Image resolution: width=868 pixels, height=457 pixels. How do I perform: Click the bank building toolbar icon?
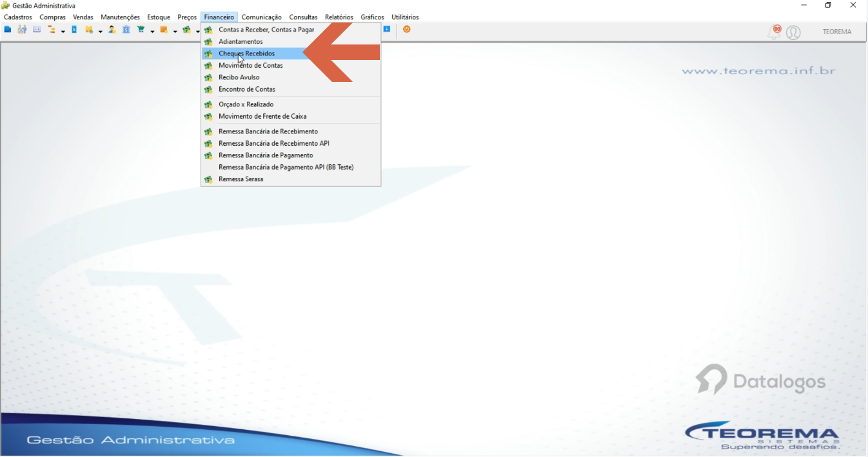126,30
